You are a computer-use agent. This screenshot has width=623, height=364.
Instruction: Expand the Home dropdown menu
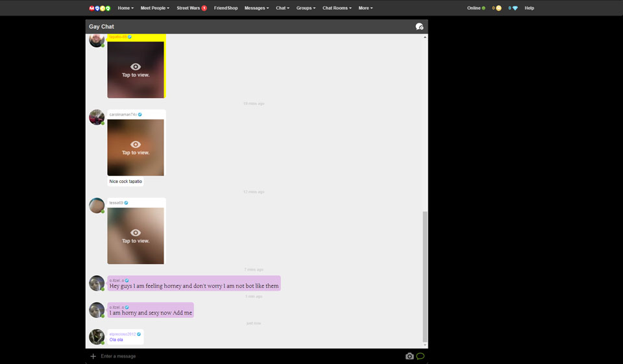125,8
